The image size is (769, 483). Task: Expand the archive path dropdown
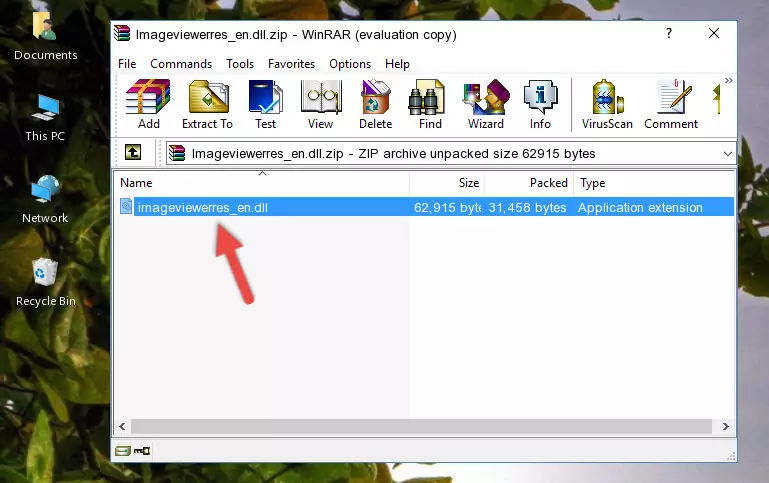tap(728, 153)
